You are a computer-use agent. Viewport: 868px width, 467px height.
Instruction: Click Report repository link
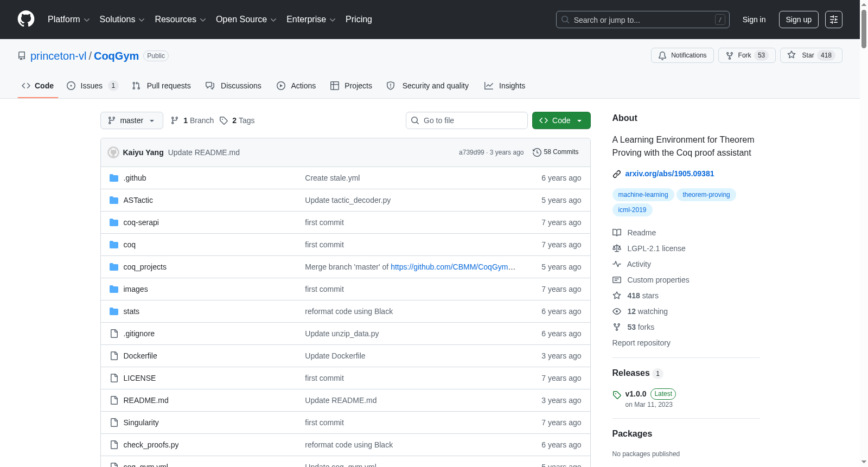pos(641,343)
